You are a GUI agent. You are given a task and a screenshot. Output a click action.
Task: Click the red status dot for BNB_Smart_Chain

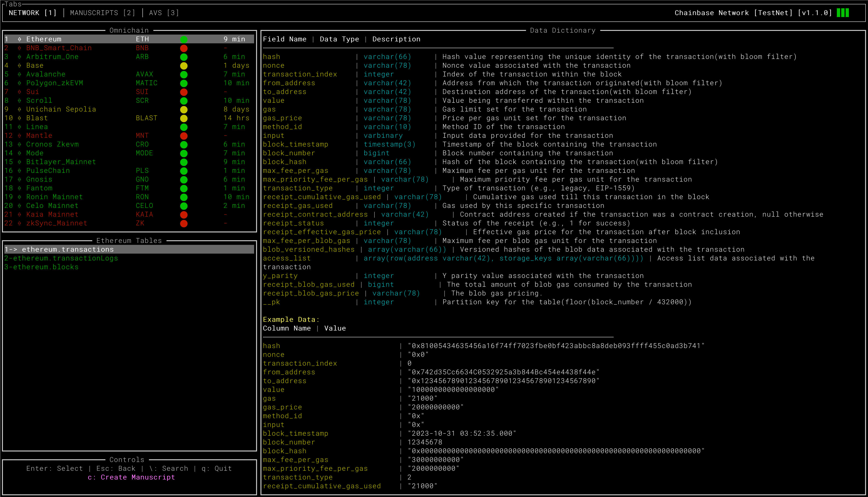184,48
